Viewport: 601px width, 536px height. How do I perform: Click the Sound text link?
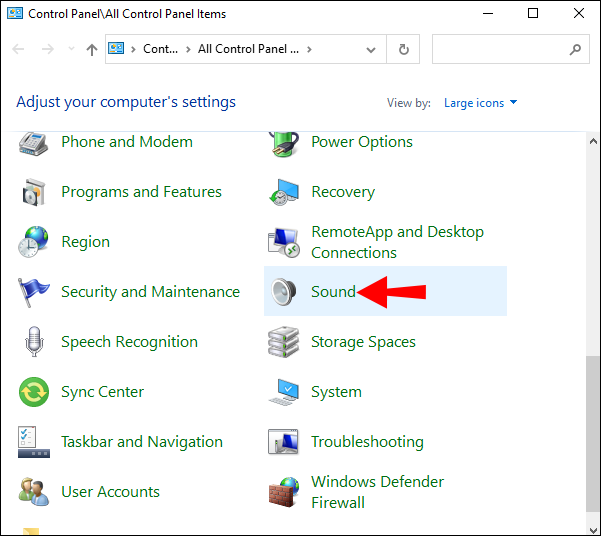[x=333, y=292]
